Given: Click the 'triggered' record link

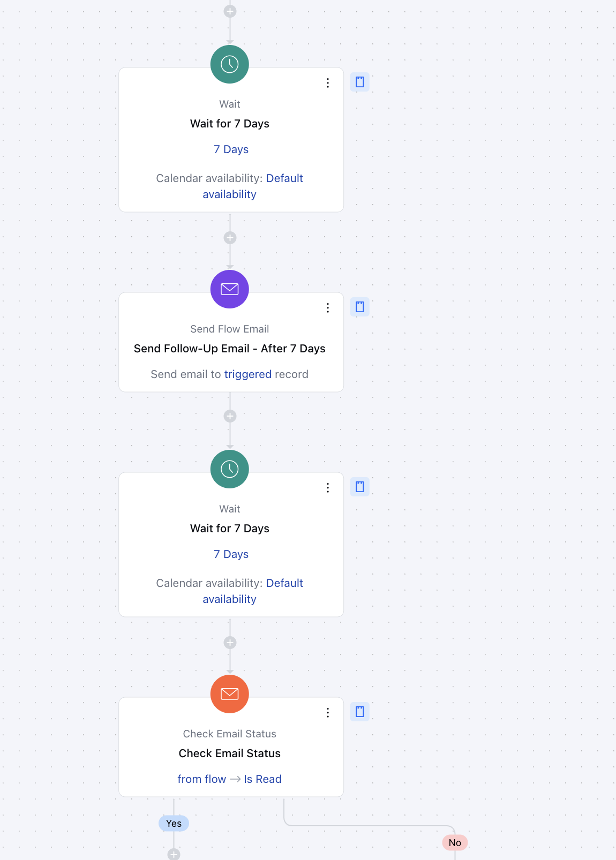Looking at the screenshot, I should coord(248,374).
